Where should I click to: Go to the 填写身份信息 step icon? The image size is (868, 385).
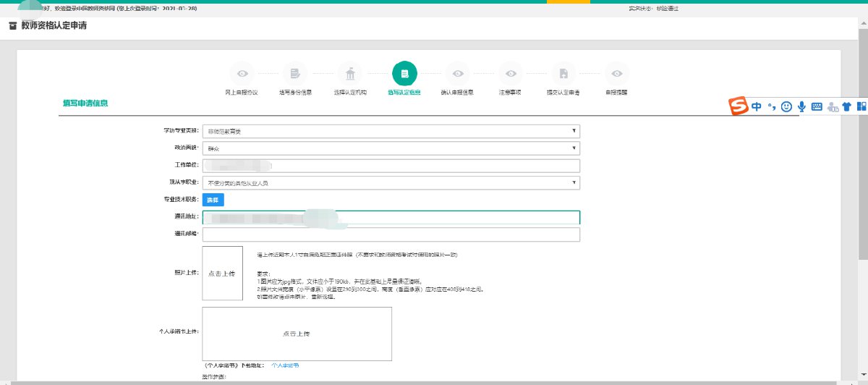tap(295, 74)
